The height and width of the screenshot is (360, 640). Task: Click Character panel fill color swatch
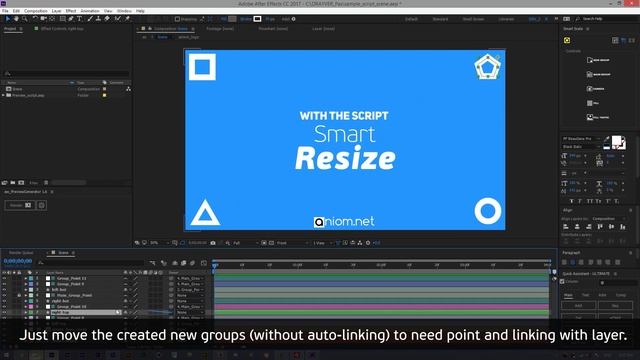(616, 141)
